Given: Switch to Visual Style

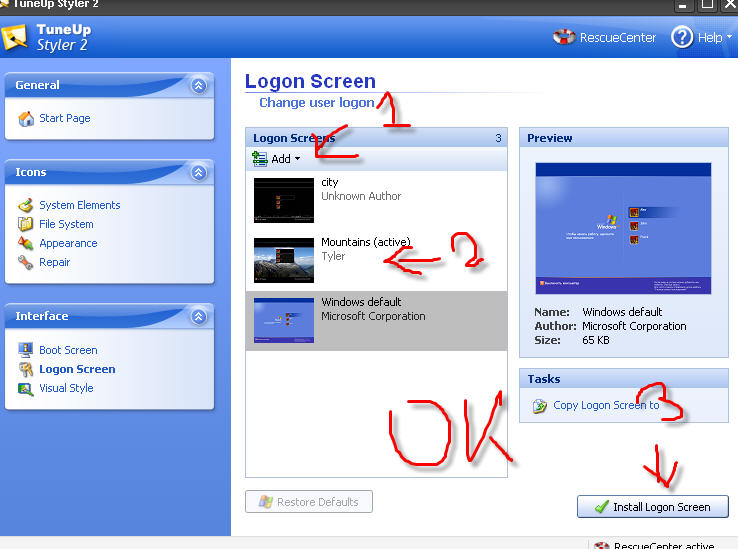Looking at the screenshot, I should tap(66, 388).
